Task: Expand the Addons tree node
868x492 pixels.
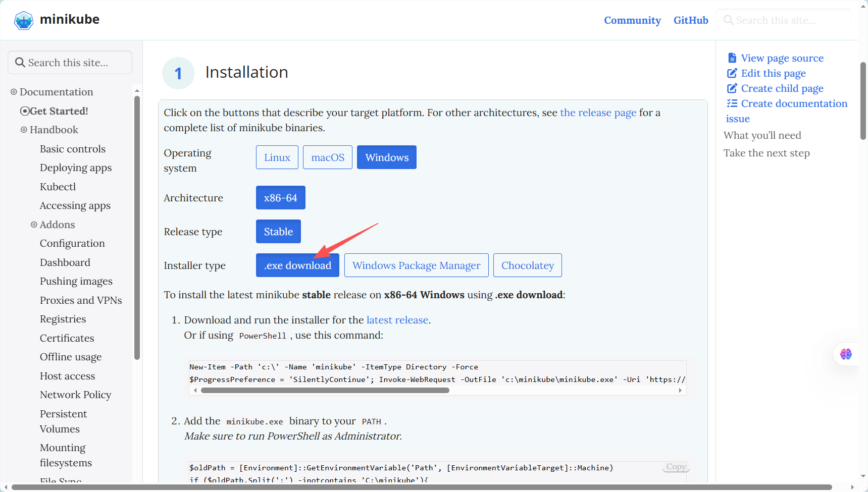Action: click(x=34, y=225)
